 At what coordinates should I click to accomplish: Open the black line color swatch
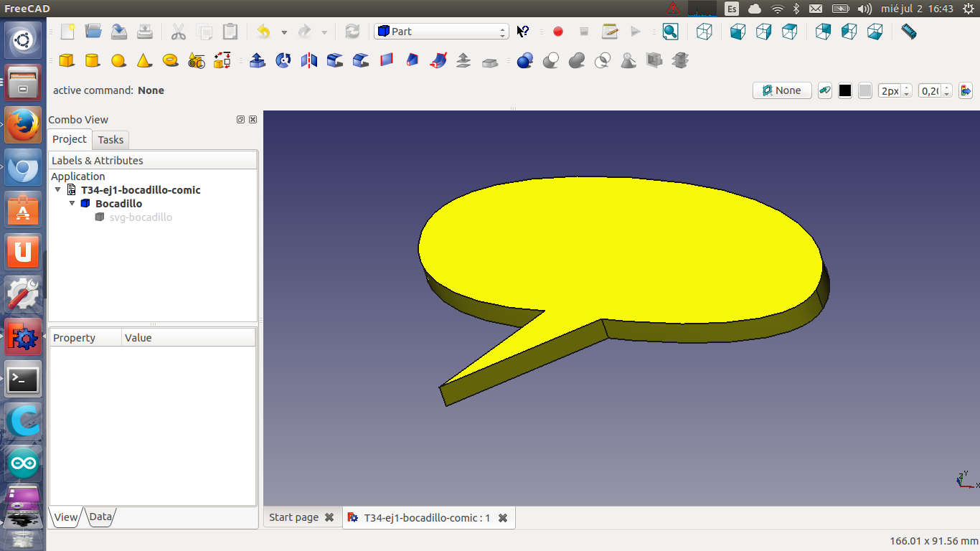pos(845,90)
